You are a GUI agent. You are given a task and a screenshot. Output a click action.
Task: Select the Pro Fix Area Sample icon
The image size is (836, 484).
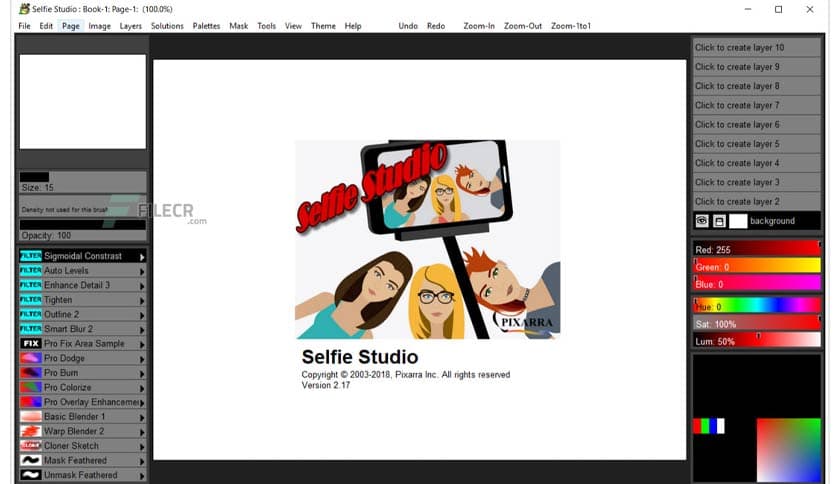pyautogui.click(x=30, y=344)
